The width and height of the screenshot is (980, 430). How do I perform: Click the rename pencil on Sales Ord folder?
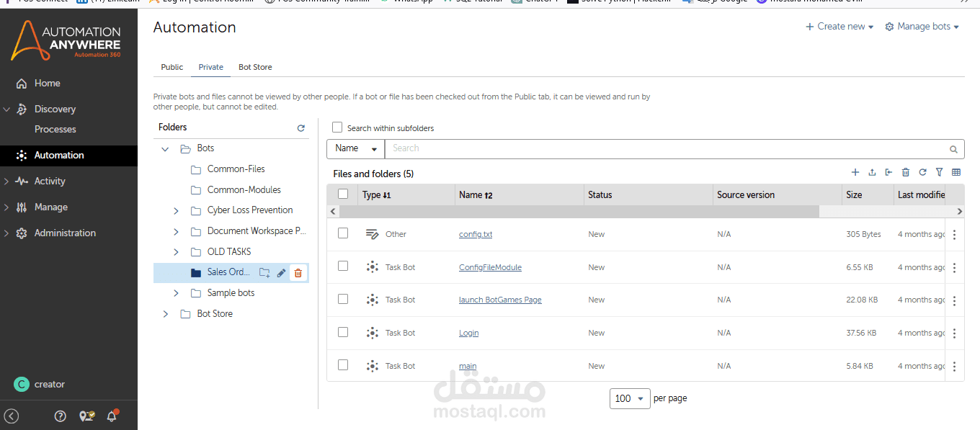click(281, 273)
